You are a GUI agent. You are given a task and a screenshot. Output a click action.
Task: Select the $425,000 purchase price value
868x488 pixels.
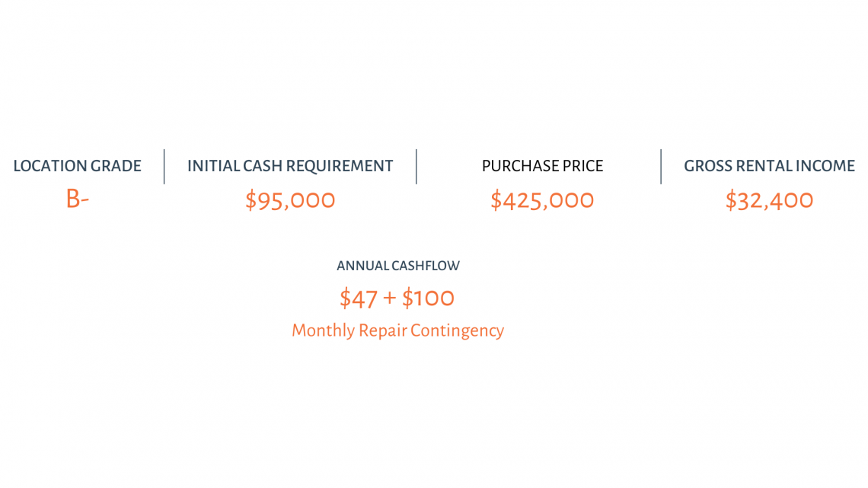pyautogui.click(x=542, y=199)
